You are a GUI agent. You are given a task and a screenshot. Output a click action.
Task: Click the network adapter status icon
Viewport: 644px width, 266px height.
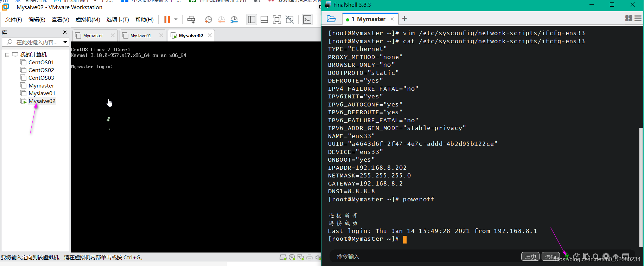[301, 258]
